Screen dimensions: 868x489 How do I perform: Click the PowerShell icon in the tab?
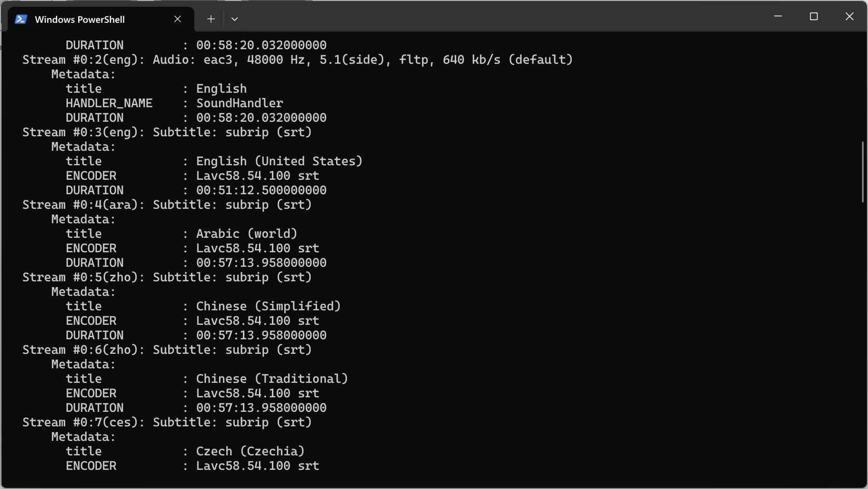21,19
